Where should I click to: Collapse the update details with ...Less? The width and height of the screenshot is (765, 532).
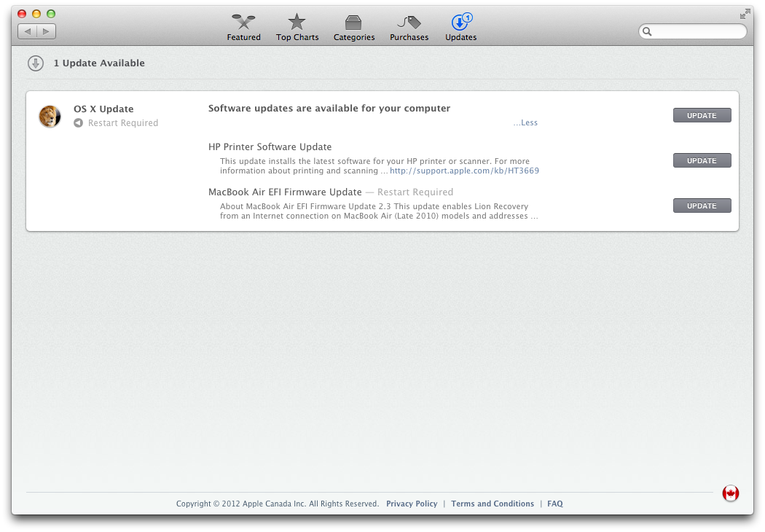(x=525, y=122)
